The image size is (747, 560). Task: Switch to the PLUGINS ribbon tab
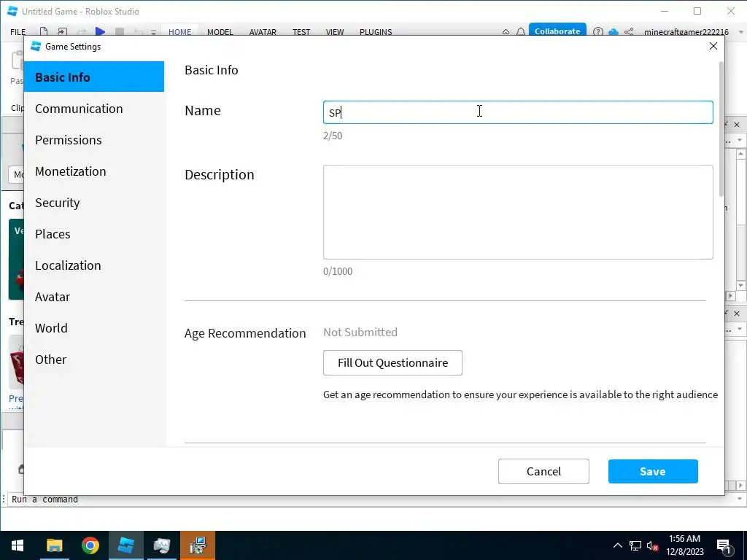point(376,32)
